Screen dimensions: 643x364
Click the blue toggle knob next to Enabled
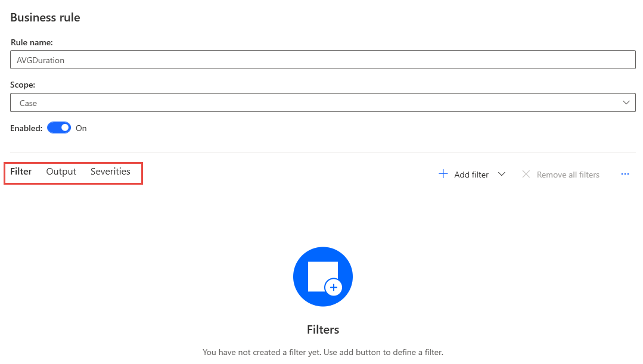[63, 127]
